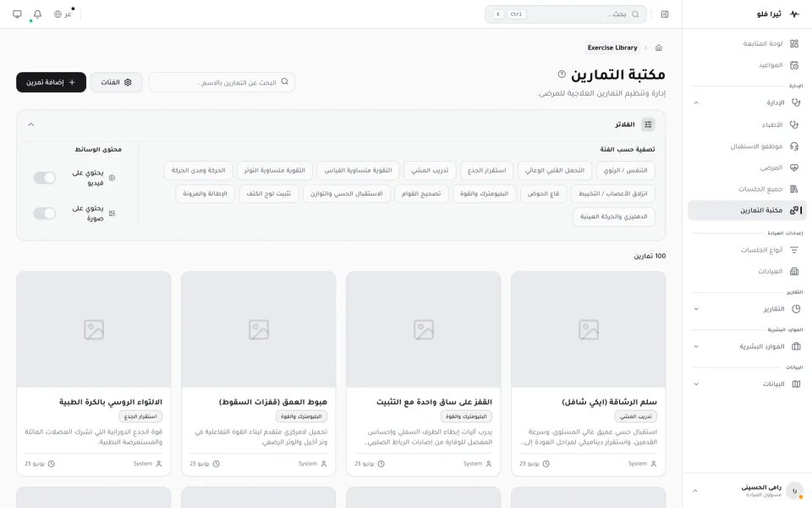Image resolution: width=812 pixels, height=508 pixels.
Task: Filter by الاستقبال الحسي والتوازن category
Action: coord(347,193)
